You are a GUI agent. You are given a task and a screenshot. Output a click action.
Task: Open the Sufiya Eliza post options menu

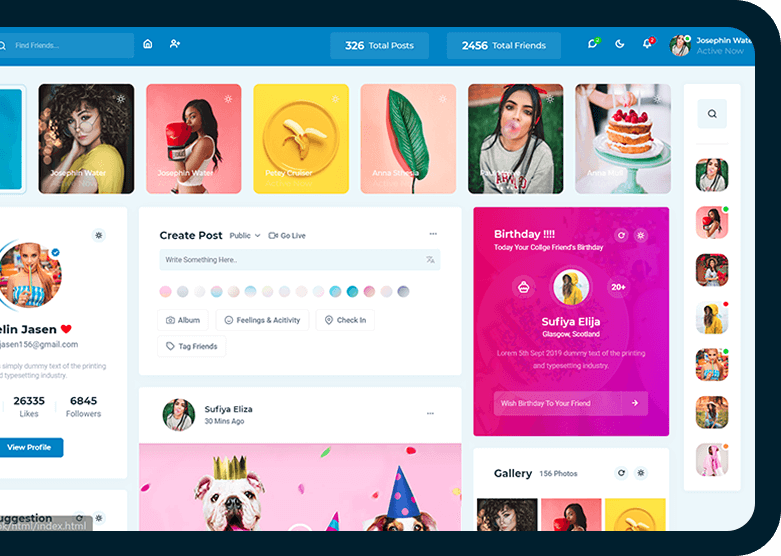pyautogui.click(x=431, y=413)
